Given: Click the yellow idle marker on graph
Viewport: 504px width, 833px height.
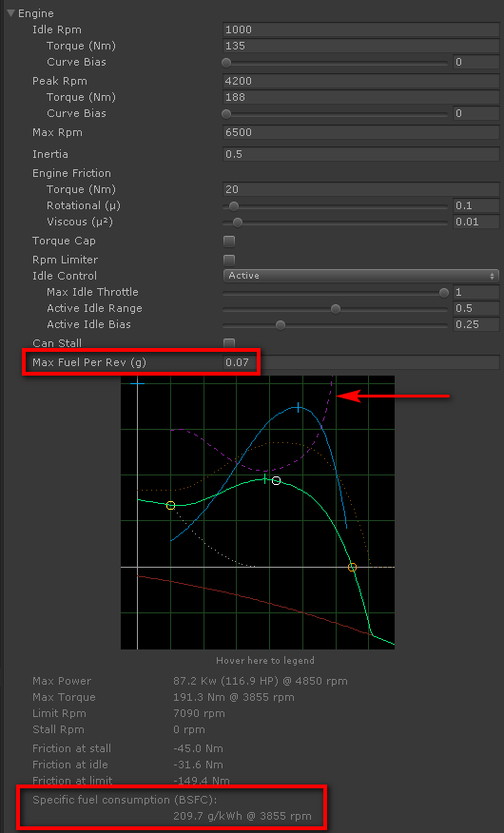Looking at the screenshot, I should tap(170, 505).
